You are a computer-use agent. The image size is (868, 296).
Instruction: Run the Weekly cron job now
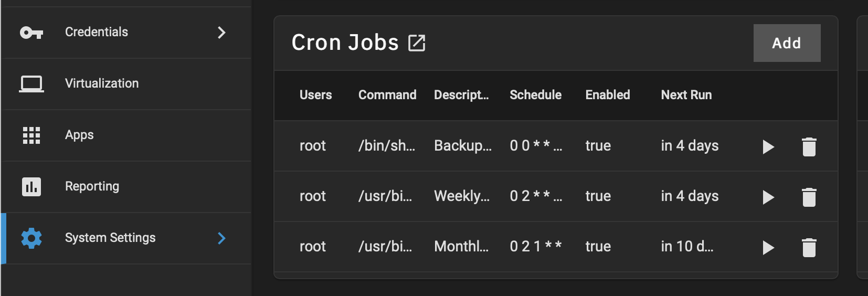click(768, 197)
